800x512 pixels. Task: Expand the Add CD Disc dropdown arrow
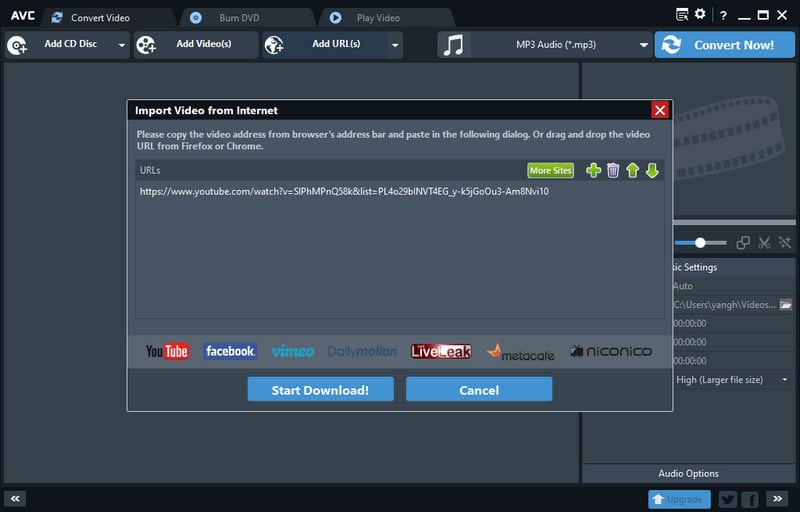121,45
